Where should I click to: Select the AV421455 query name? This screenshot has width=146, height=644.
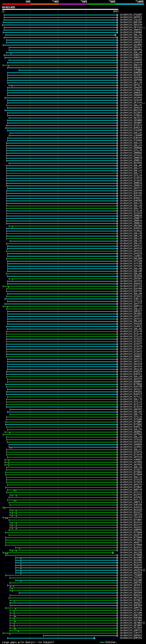click(8, 8)
